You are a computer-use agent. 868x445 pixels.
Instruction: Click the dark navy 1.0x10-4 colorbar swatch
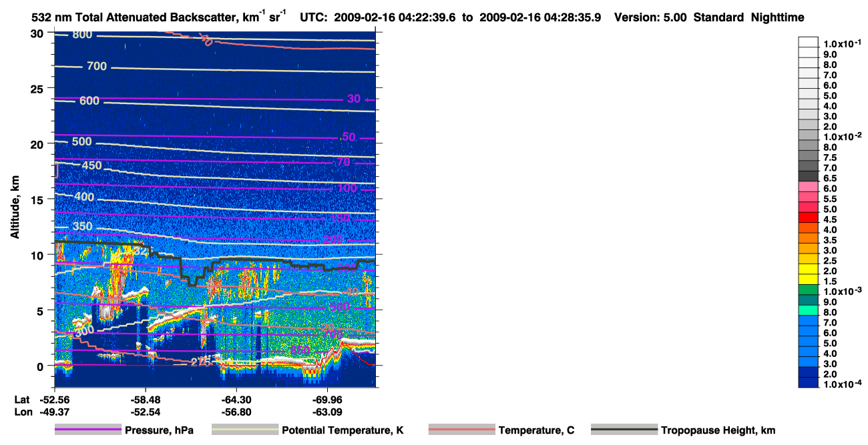pos(808,382)
